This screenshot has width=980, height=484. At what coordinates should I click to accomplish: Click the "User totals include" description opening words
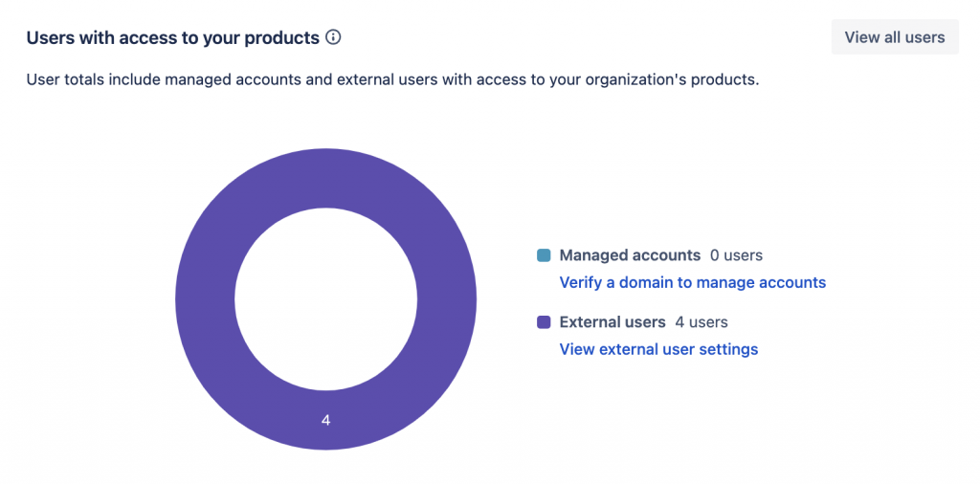pyautogui.click(x=94, y=79)
